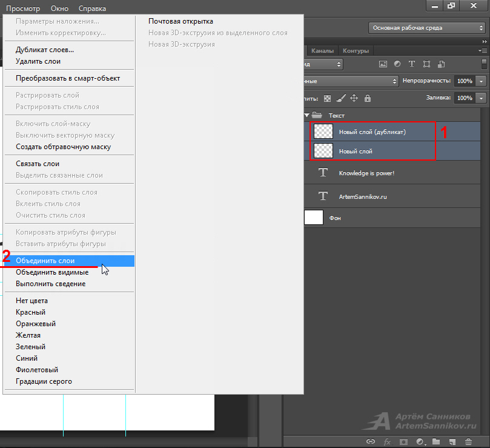Choose Почтовая открытка menu item

click(219, 21)
